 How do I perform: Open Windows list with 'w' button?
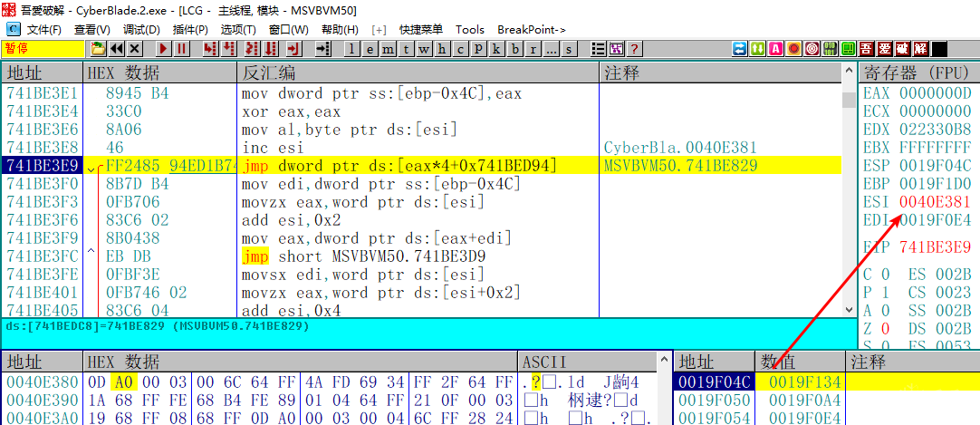[425, 49]
